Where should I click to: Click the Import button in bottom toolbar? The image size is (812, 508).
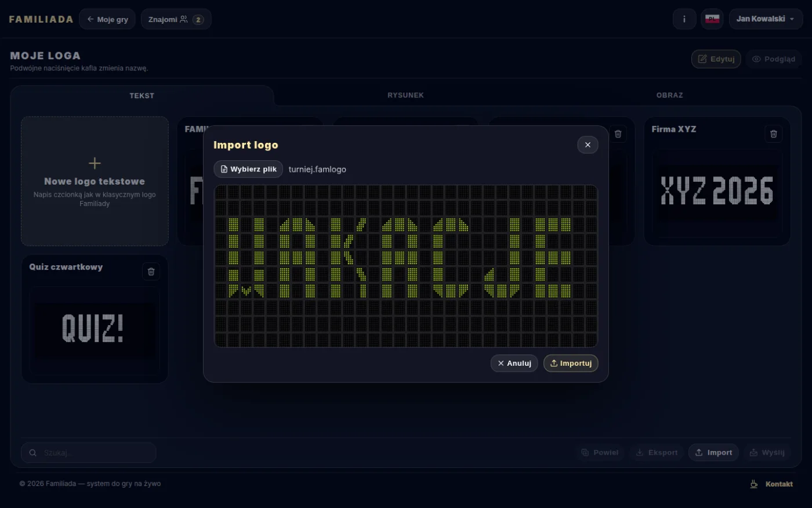coord(713,453)
